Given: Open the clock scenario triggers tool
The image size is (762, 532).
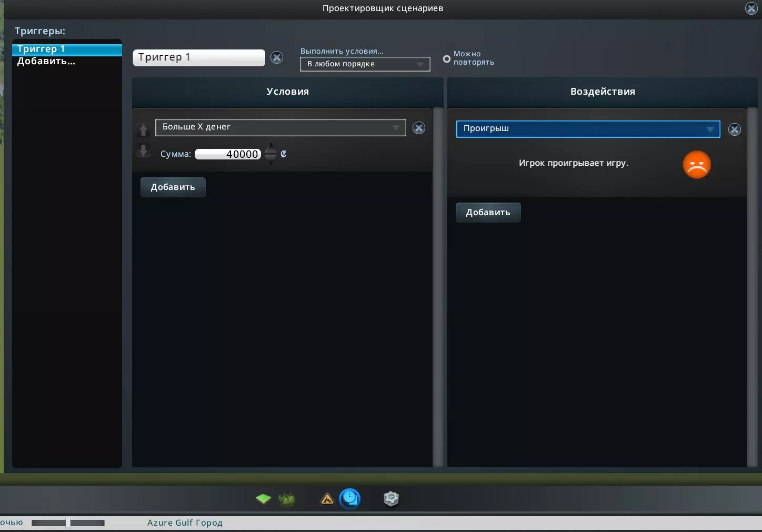Looking at the screenshot, I should (x=350, y=498).
